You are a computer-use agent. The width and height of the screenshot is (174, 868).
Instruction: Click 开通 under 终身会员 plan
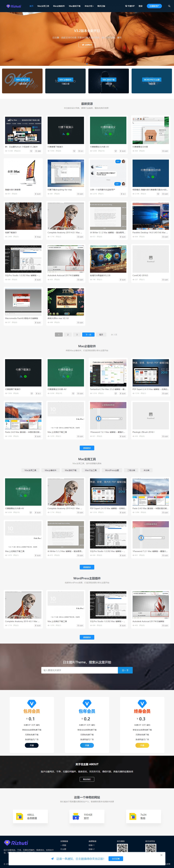(x=142, y=745)
